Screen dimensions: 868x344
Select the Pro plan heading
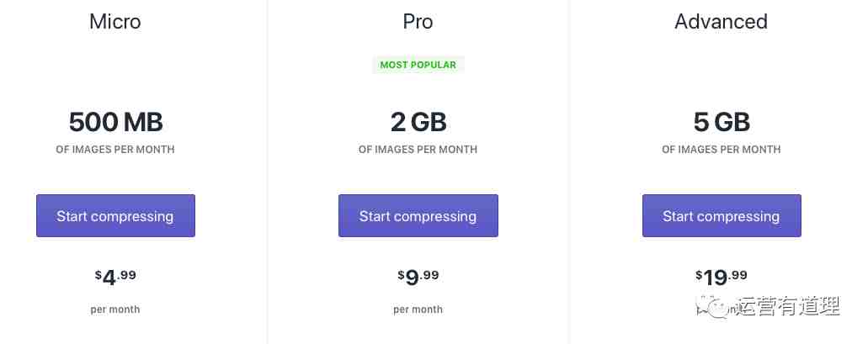tap(418, 22)
